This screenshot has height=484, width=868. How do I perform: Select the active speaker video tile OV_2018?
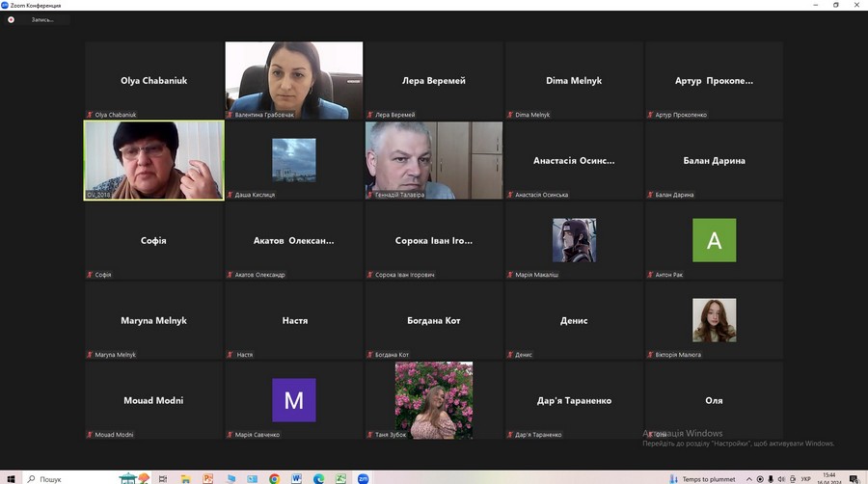(153, 160)
